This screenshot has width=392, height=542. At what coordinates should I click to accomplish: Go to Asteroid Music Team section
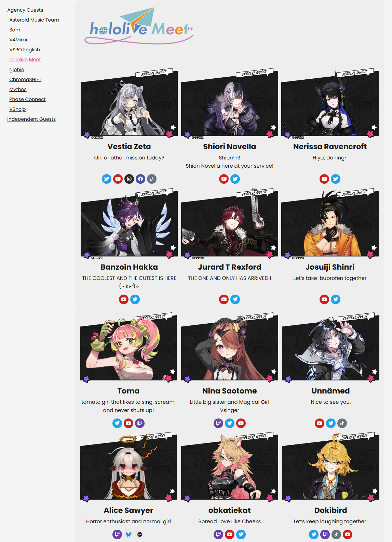click(34, 20)
